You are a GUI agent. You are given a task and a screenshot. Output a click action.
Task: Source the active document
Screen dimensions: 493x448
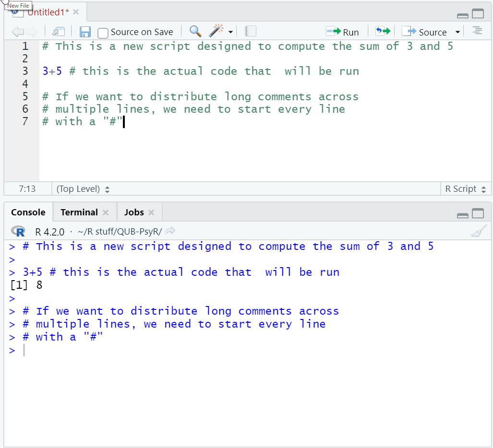point(424,32)
